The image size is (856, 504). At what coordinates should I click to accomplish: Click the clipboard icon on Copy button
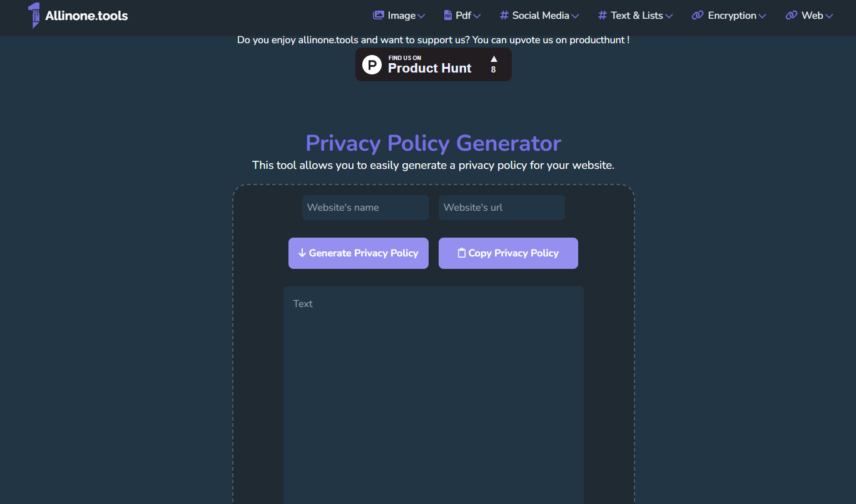461,253
